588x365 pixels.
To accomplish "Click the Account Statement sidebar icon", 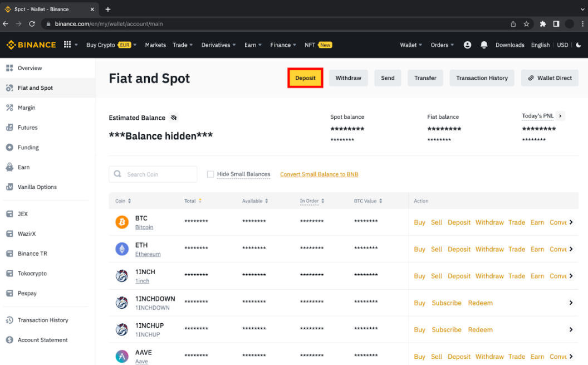I will (x=10, y=340).
